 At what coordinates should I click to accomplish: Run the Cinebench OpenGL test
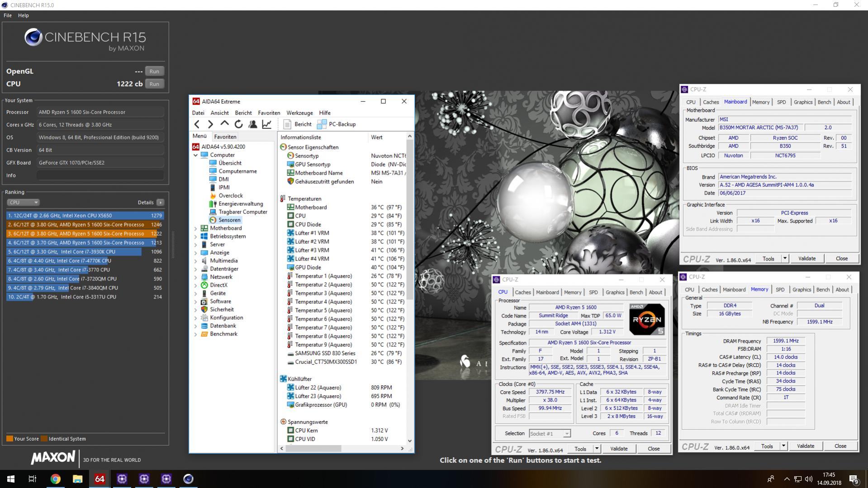point(154,71)
